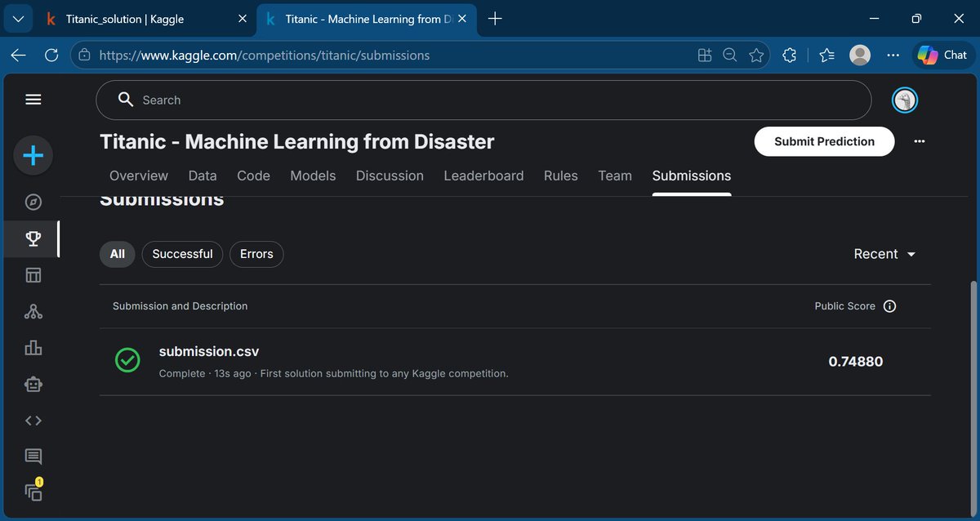The height and width of the screenshot is (521, 980).
Task: Open the submission.csv entry
Action: click(209, 352)
